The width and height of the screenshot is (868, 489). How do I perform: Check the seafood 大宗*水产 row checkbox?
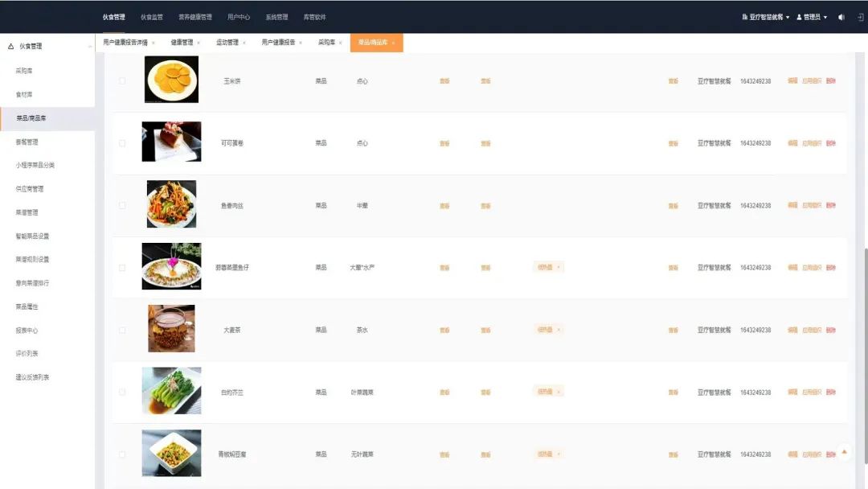122,268
